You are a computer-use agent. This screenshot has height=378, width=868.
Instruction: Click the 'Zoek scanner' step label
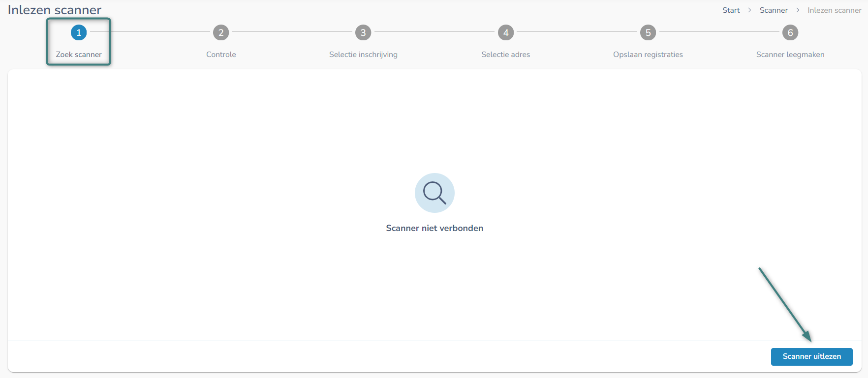(79, 55)
